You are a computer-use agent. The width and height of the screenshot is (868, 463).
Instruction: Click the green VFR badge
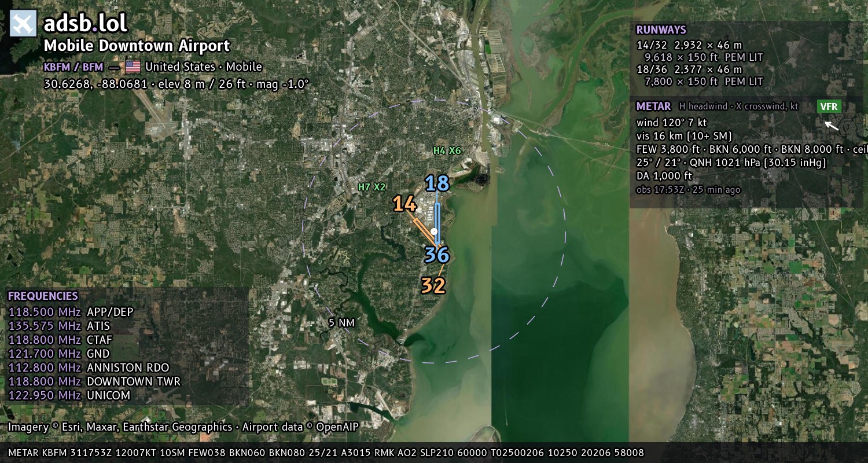click(829, 106)
